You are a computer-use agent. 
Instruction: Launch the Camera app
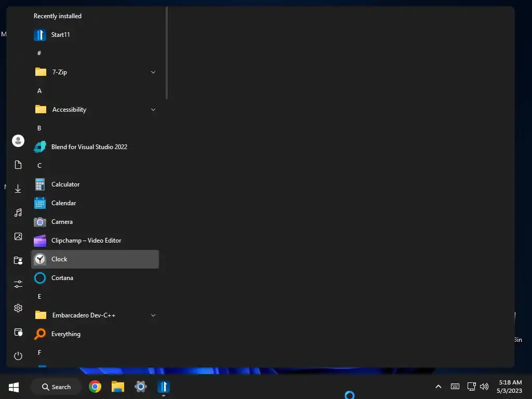(x=95, y=221)
